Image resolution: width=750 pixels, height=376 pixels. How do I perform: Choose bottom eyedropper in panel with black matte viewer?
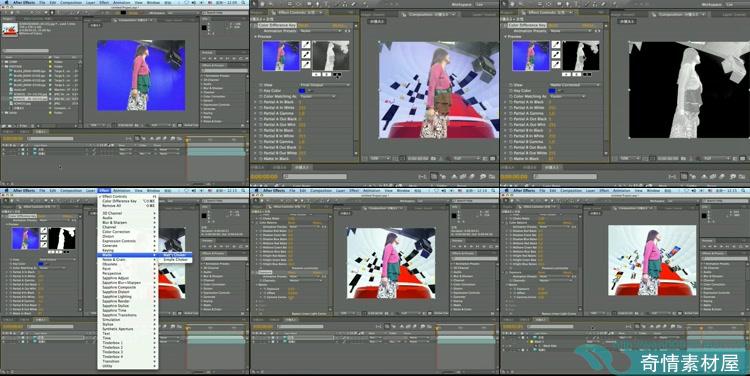tap(556, 64)
